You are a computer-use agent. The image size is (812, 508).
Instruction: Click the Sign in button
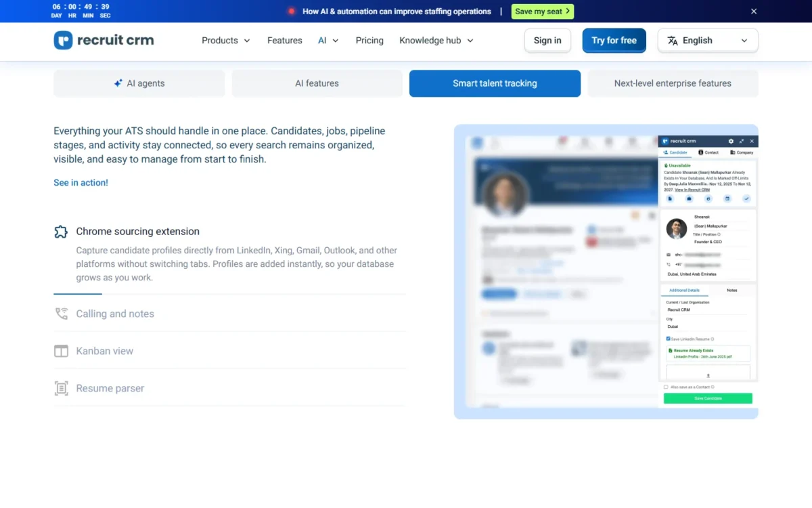point(547,41)
